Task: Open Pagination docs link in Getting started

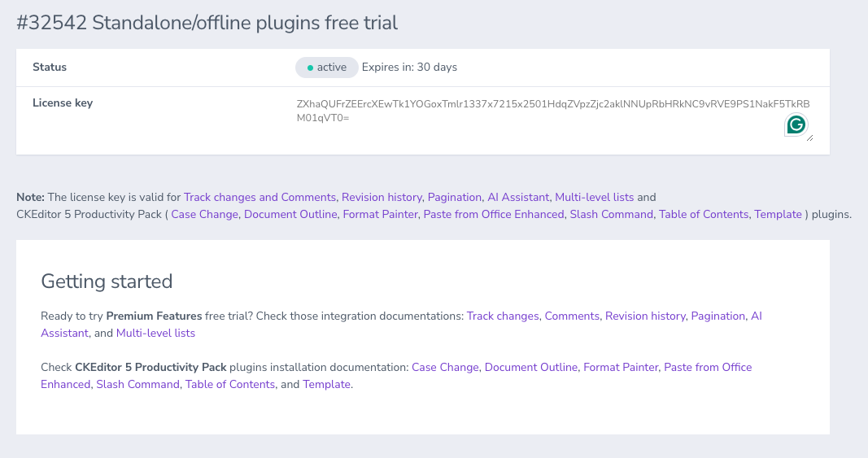Action: coord(718,316)
